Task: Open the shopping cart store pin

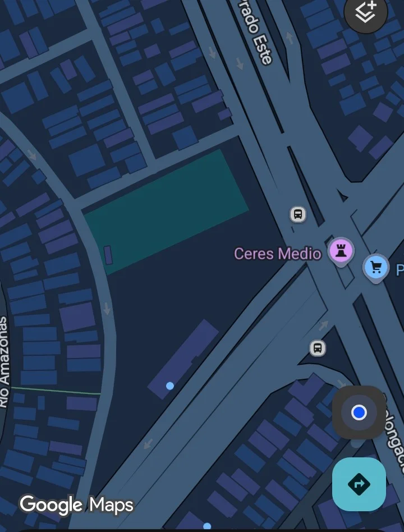Action: coord(376,268)
